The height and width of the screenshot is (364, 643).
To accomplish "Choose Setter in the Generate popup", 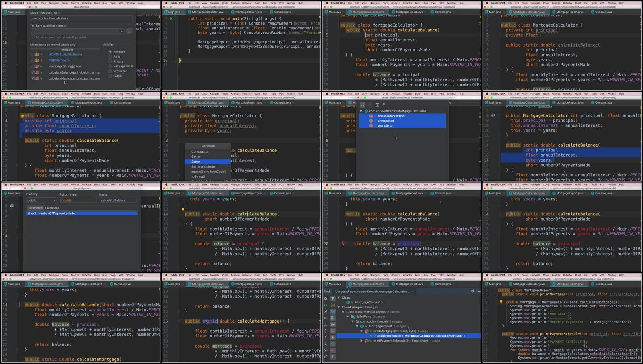I will pyautogui.click(x=208, y=162).
